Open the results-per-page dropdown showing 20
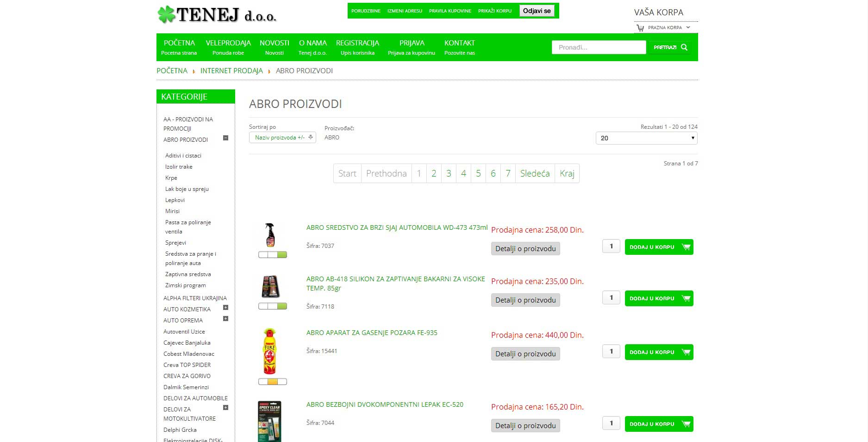Screen dimensions: 868x442 (x=646, y=138)
